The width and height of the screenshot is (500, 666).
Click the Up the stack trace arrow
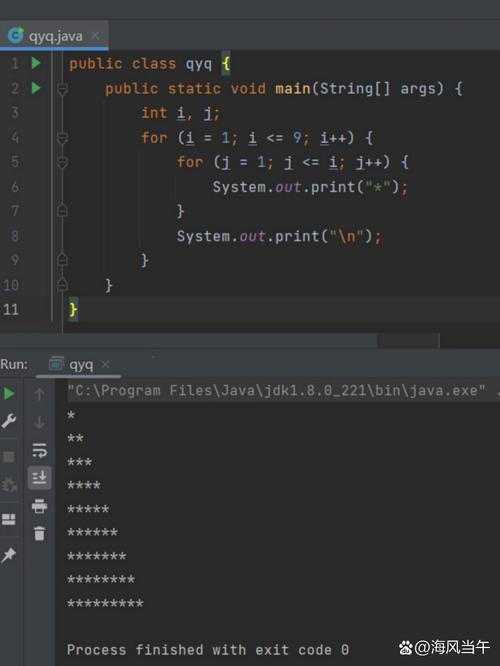[39, 394]
